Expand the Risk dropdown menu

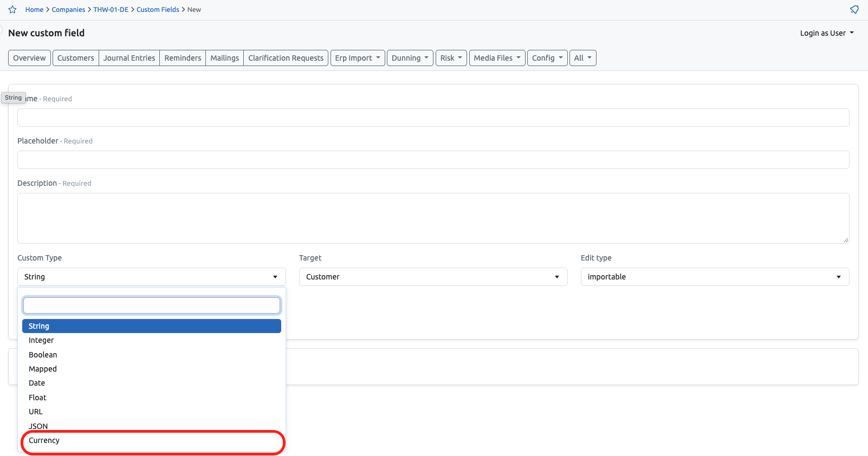[451, 58]
